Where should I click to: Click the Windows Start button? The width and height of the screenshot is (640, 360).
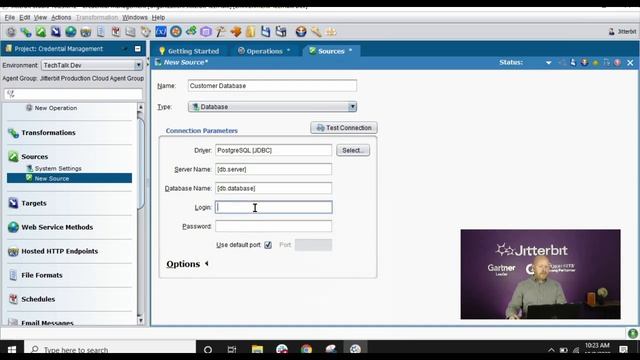(x=12, y=350)
